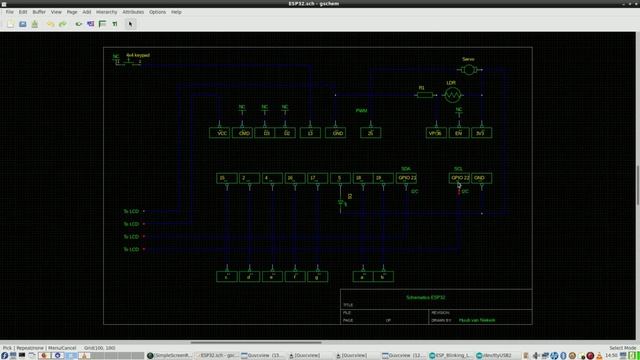This screenshot has height=360, width=640.
Task: Click the system clock showing 14:50
Action: coord(611,356)
